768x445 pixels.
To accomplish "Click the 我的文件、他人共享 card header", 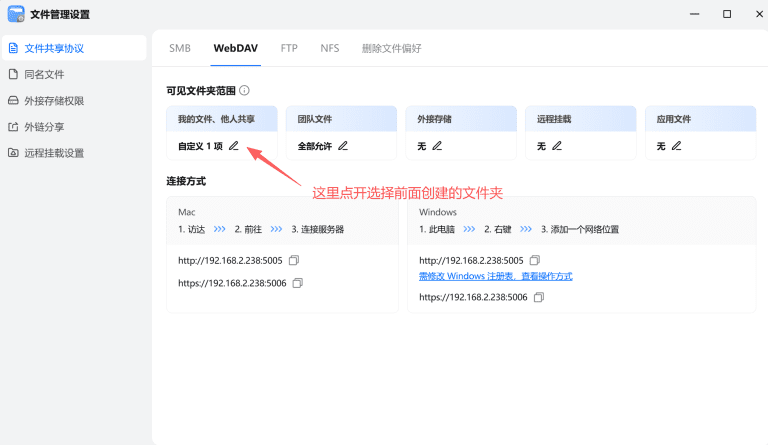I will tap(222, 119).
